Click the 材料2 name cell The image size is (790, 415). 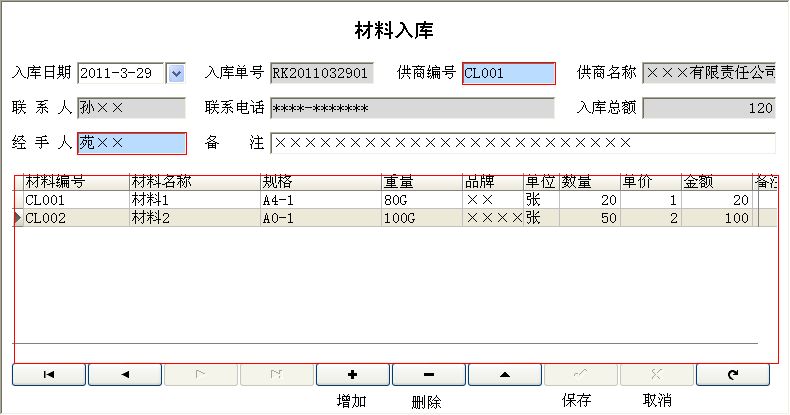195,218
